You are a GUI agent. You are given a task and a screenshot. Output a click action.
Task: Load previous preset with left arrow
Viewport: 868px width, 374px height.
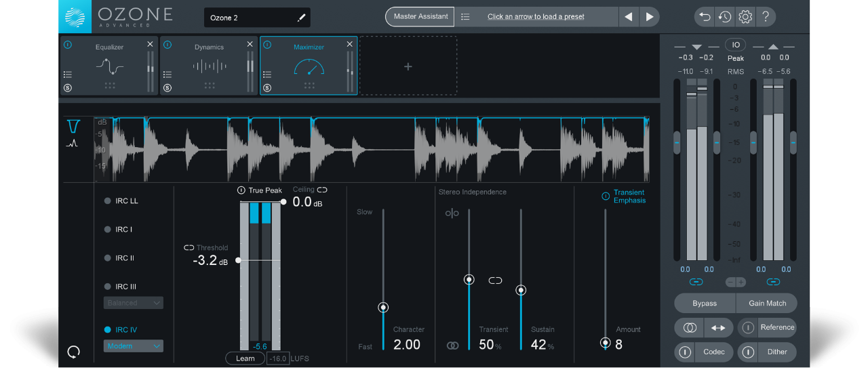pos(629,17)
